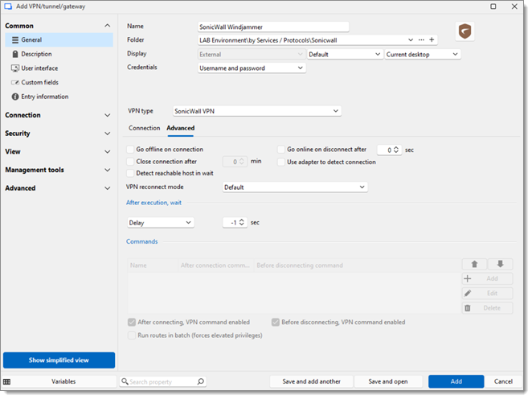Click the After connection command column header
The height and width of the screenshot is (399, 532).
tap(215, 265)
